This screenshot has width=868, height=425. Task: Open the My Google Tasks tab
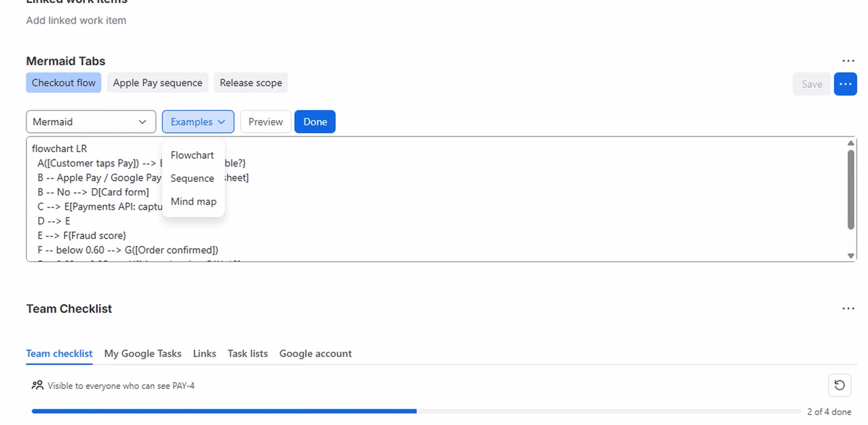click(142, 353)
